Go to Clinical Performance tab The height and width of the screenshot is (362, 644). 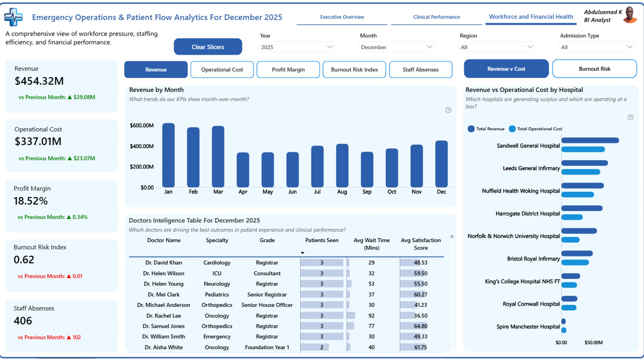click(436, 17)
